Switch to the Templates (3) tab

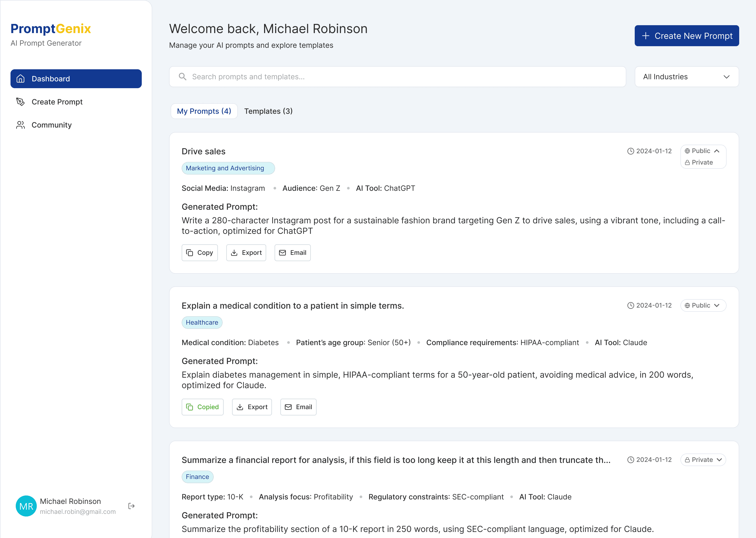point(268,111)
